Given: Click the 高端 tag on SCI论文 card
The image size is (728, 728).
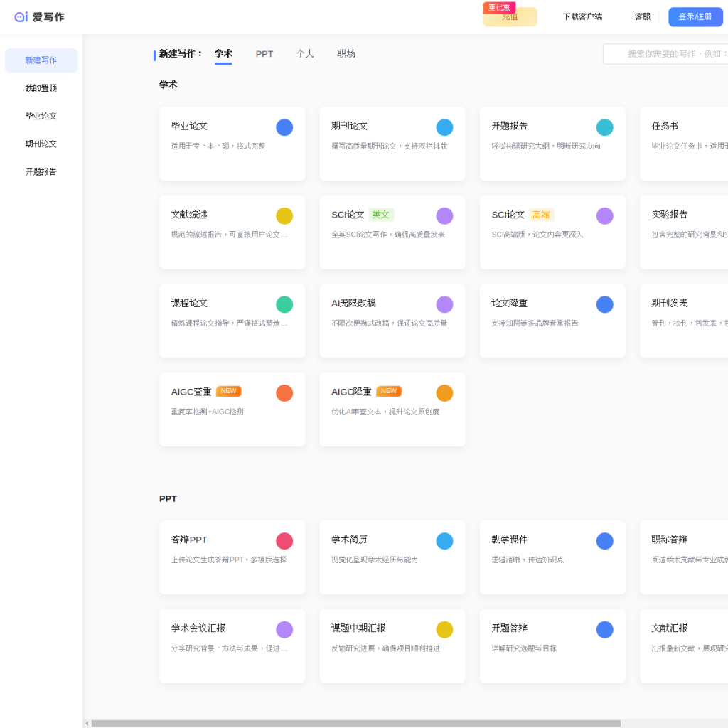Looking at the screenshot, I should coord(541,215).
